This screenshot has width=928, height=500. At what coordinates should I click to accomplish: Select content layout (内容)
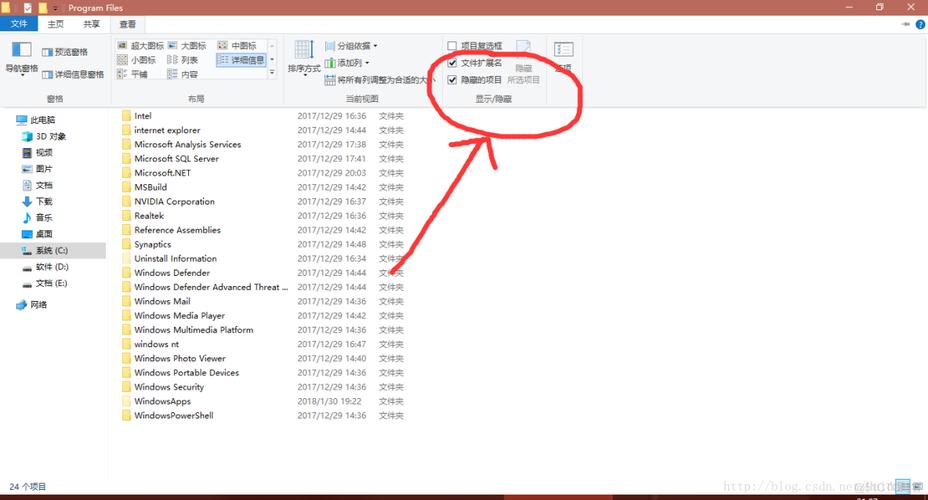click(183, 74)
